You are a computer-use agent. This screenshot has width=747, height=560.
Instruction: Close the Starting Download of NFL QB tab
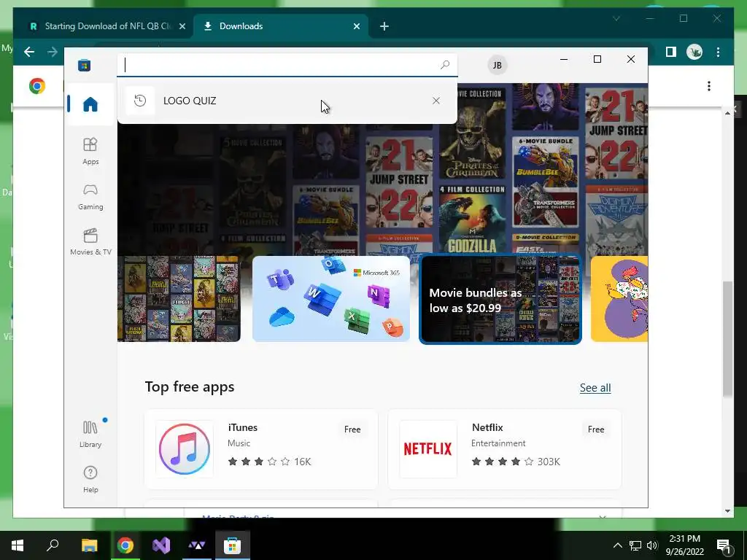(x=182, y=26)
